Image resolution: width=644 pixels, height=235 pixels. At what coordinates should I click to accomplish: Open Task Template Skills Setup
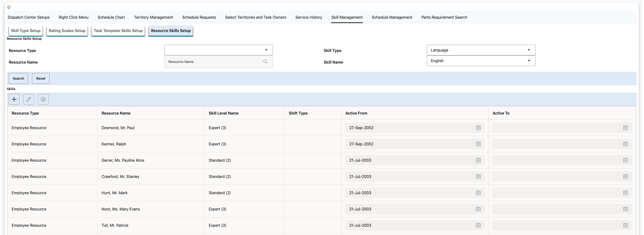point(118,31)
